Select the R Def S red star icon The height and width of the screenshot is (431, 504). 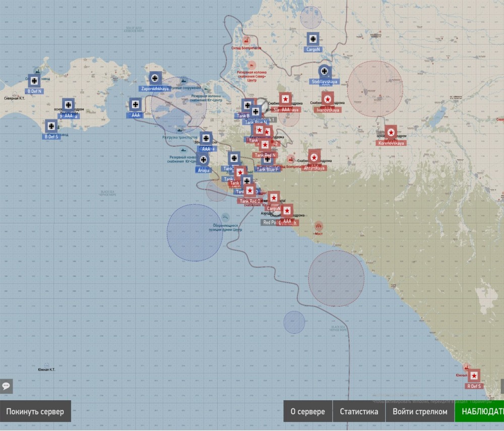[474, 376]
